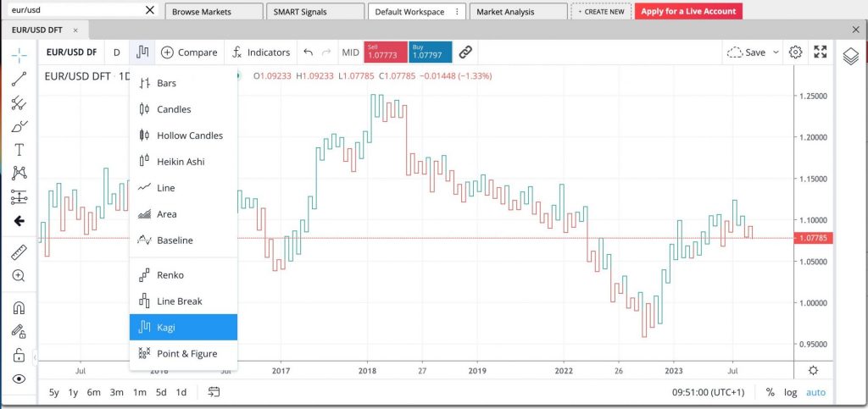Click the MID price mode label

tap(350, 53)
